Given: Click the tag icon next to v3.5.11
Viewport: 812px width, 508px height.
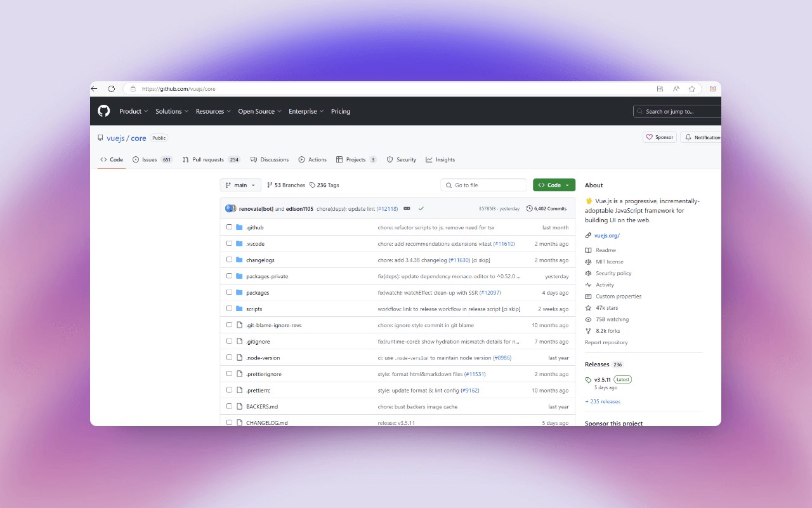Looking at the screenshot, I should 588,380.
